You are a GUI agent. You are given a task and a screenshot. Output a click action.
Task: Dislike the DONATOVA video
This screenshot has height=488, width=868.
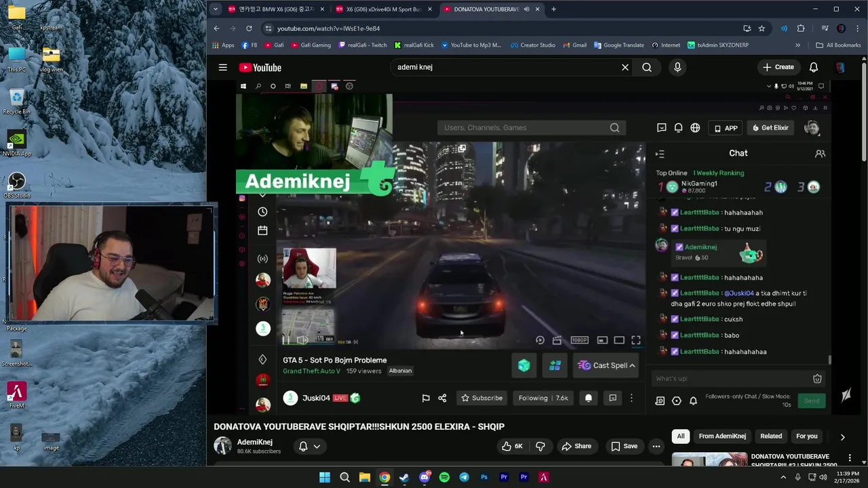tap(540, 446)
